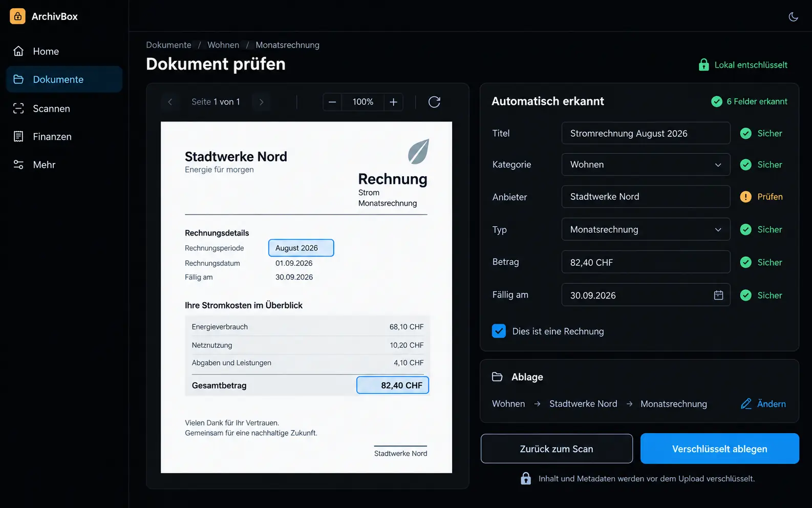This screenshot has width=812, height=508.
Task: Click the Prüfen label beside Anbieter
Action: click(770, 197)
